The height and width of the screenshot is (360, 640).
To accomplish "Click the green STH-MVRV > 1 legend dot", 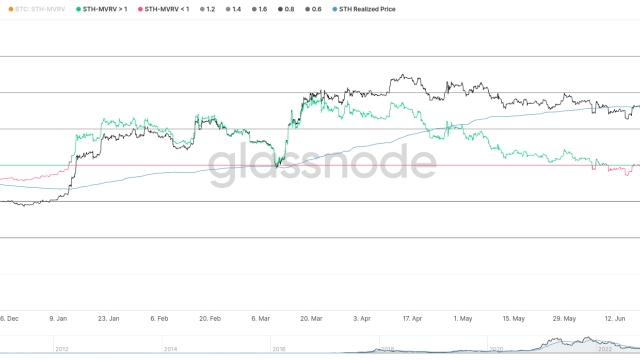I will (78, 9).
